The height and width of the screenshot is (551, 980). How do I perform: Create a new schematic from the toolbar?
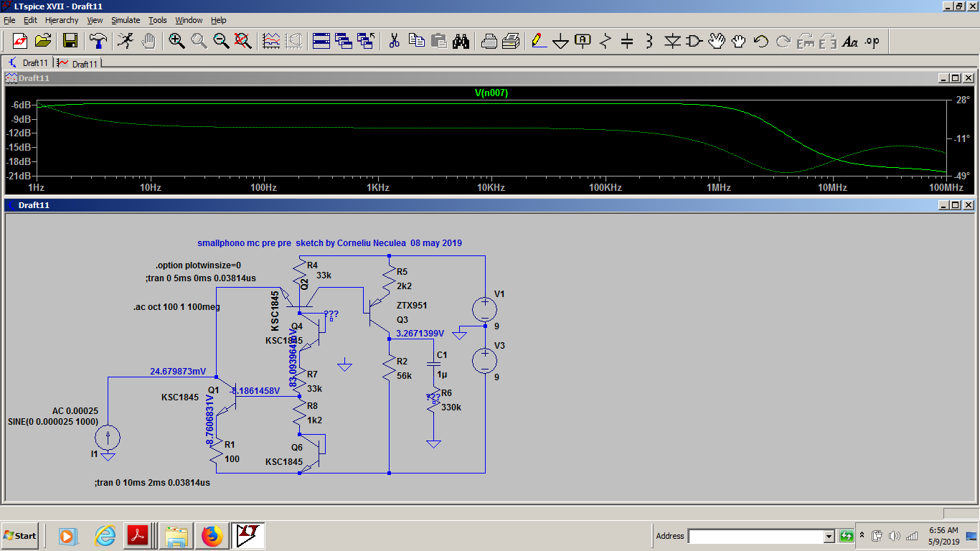pos(19,41)
